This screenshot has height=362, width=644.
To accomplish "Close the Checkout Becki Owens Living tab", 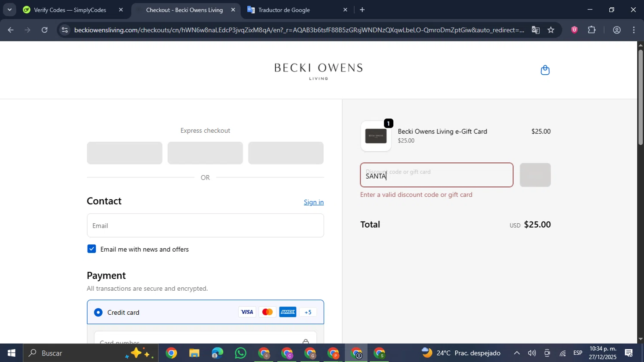I will click(x=233, y=9).
